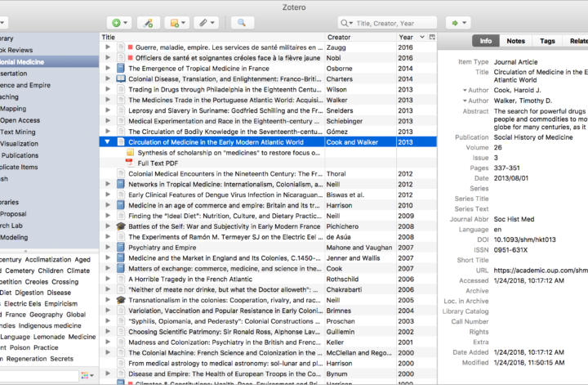This screenshot has height=385, width=588.
Task: Click the Abstract field text
Action: tap(541, 119)
